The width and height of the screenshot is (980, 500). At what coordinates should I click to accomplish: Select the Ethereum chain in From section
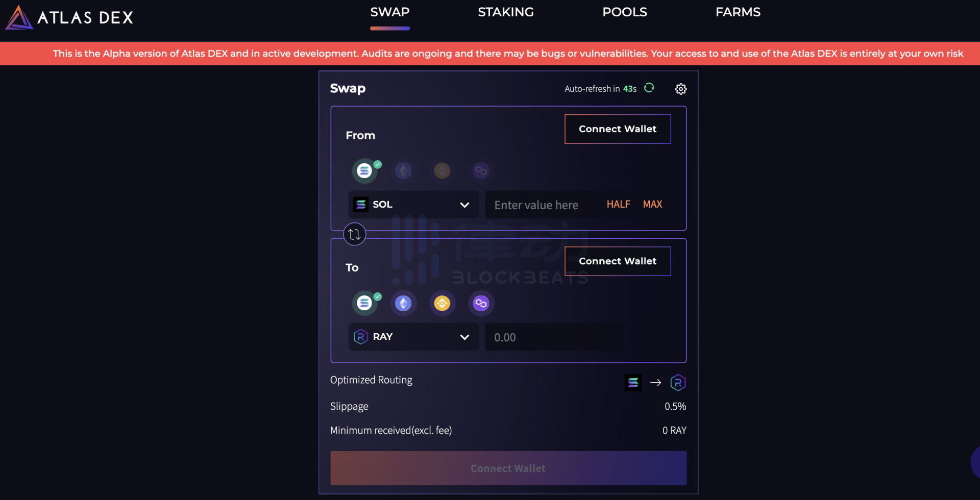403,170
